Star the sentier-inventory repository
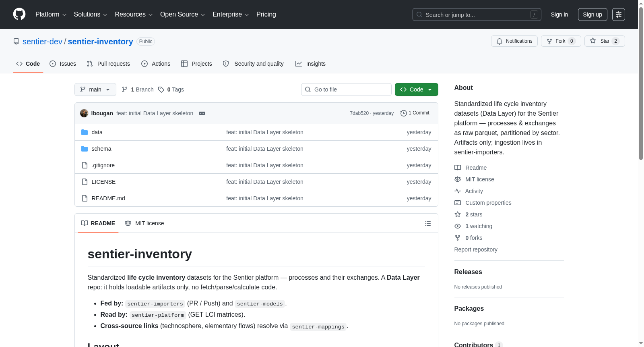The height and width of the screenshot is (347, 644). pyautogui.click(x=605, y=41)
